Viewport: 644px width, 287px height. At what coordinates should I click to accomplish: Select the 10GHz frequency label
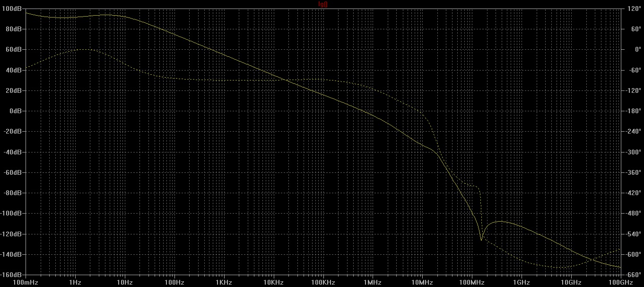click(571, 282)
